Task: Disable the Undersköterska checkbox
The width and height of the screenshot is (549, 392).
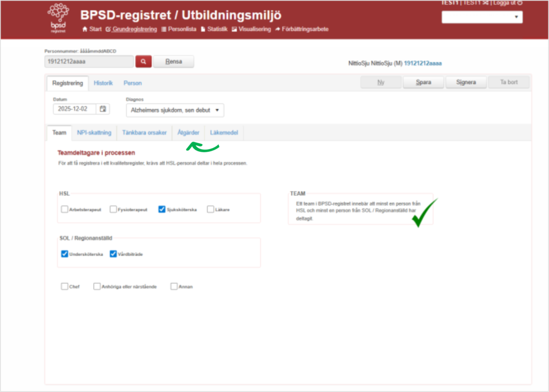Action: [x=64, y=253]
